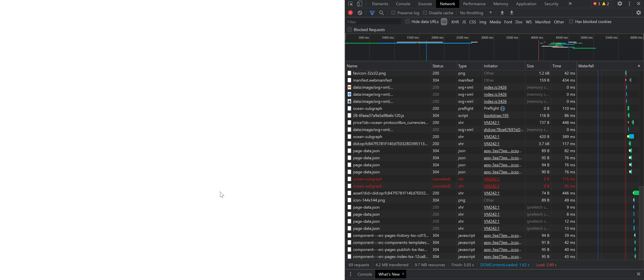Clear the network log
Viewport: 644px width, 280px height.
pyautogui.click(x=360, y=13)
